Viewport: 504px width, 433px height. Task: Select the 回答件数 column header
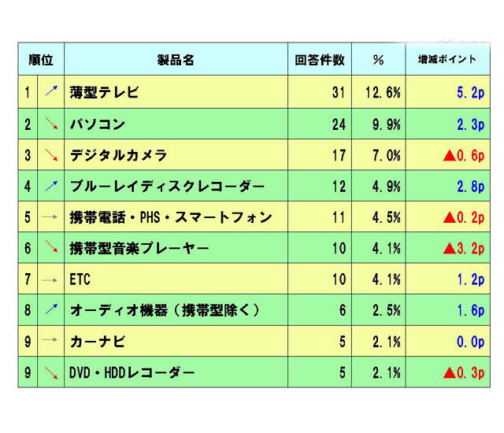(x=320, y=60)
